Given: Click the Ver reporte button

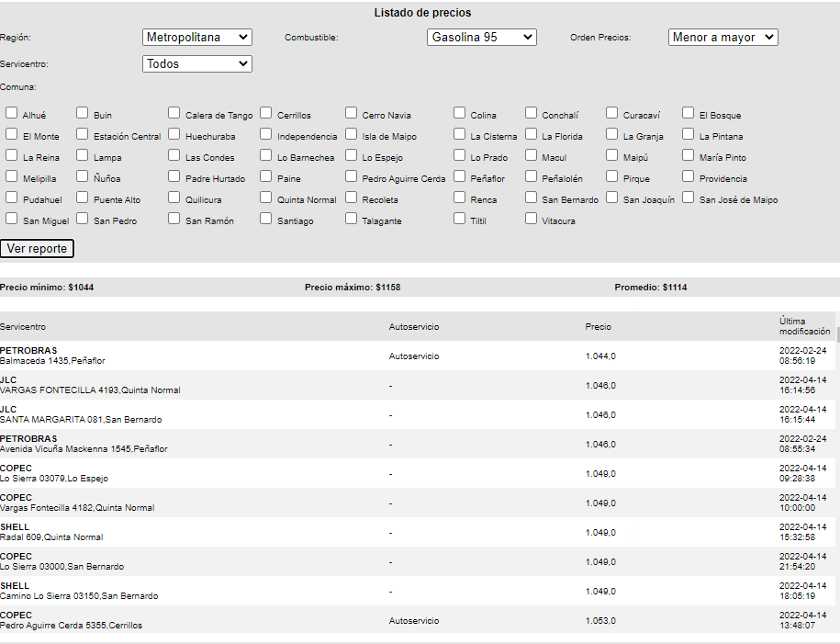Looking at the screenshot, I should coord(37,249).
